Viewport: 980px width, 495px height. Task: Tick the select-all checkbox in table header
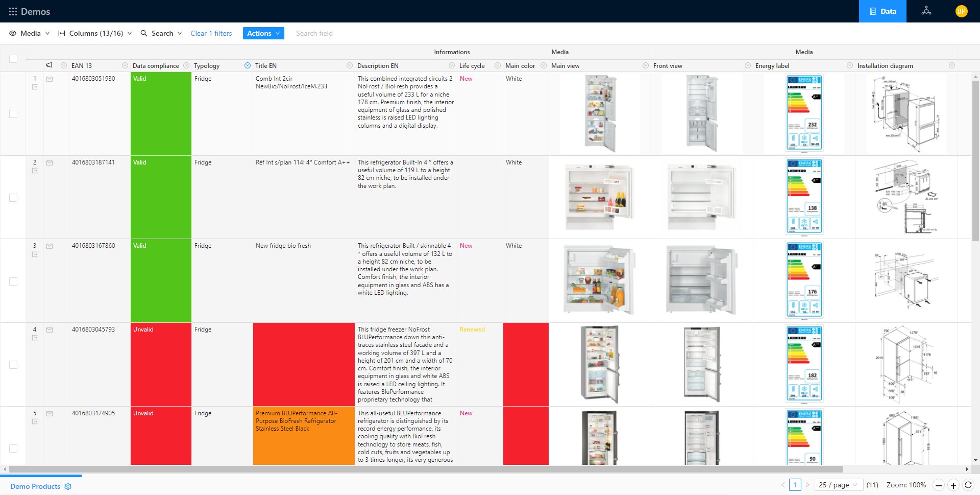click(13, 59)
